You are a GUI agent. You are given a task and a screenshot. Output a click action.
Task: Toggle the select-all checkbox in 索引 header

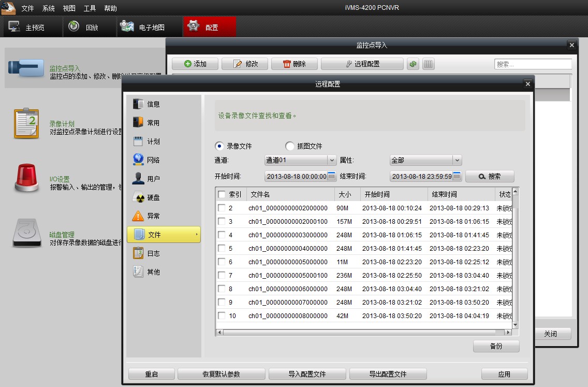click(222, 194)
